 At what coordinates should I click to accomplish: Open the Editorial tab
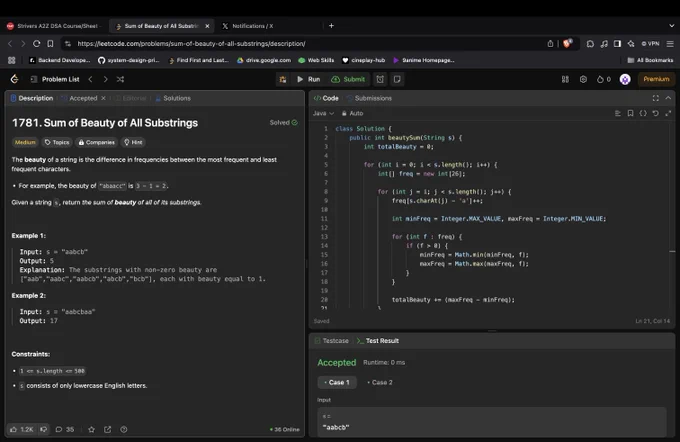click(131, 98)
